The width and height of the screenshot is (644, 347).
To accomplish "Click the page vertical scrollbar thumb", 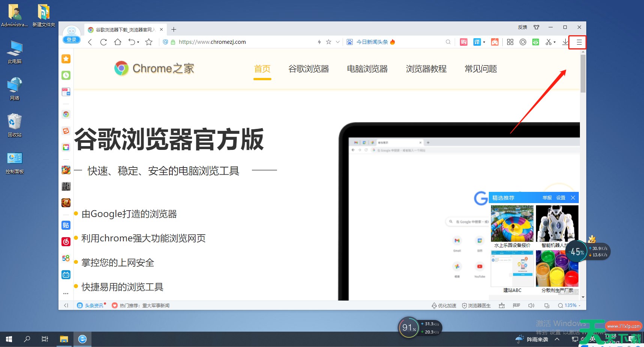I will pos(583,73).
